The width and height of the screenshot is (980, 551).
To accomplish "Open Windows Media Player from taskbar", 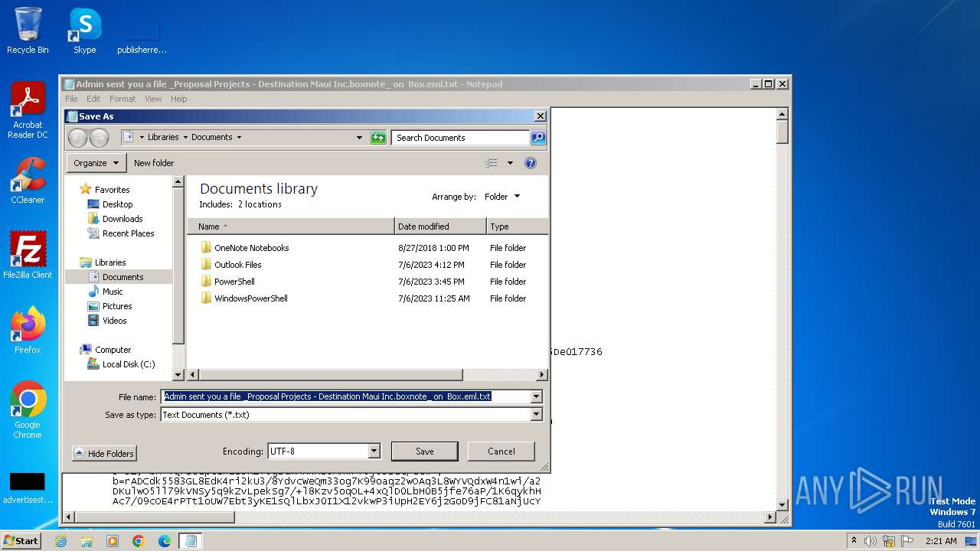I will [113, 541].
